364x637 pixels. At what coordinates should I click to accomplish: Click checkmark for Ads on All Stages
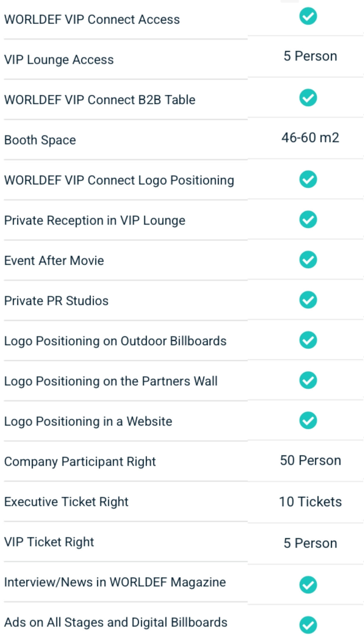308,625
